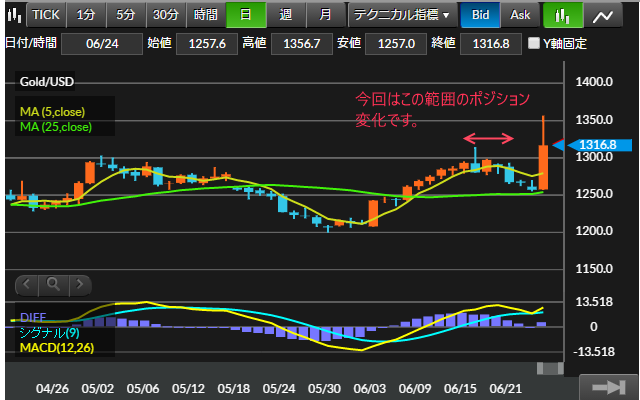This screenshot has height=400, width=640.
Task: Click the 1200.0 price axis label
Action: pyautogui.click(x=594, y=231)
